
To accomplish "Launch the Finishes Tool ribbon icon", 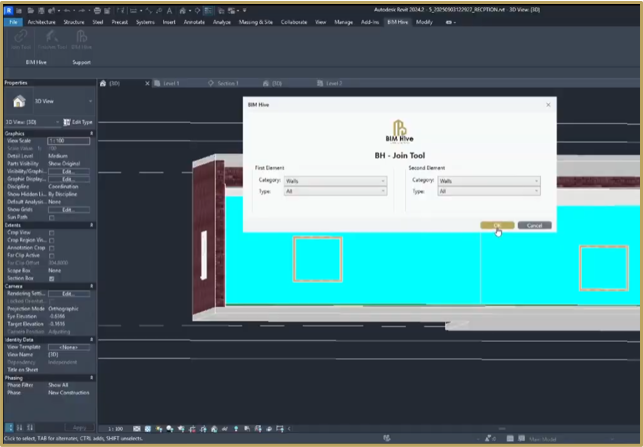I will pos(52,40).
